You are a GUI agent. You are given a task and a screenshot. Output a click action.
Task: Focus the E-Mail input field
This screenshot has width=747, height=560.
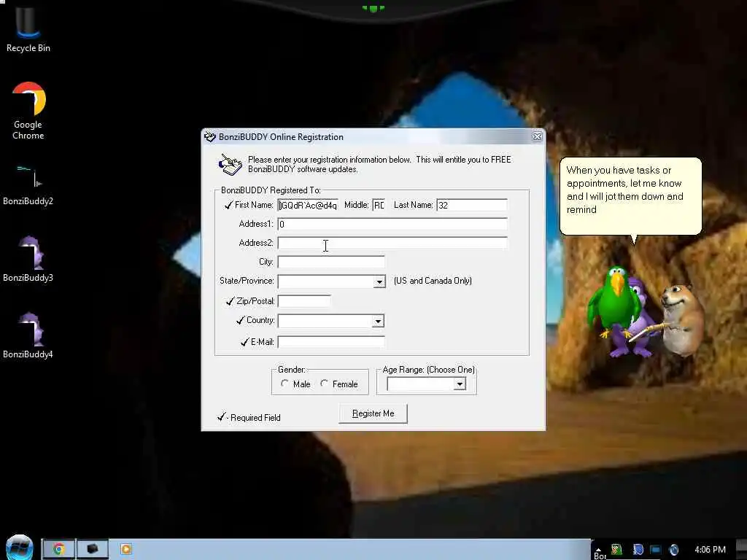pyautogui.click(x=331, y=342)
